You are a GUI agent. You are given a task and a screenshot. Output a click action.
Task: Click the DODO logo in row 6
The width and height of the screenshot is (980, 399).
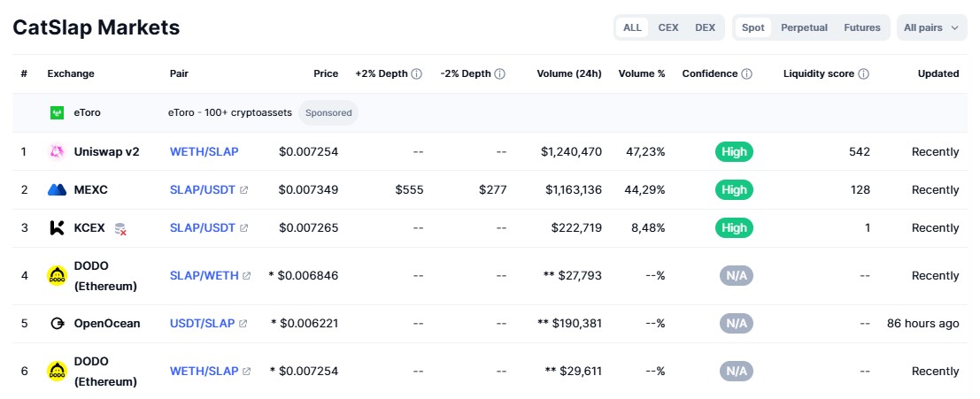pos(57,371)
